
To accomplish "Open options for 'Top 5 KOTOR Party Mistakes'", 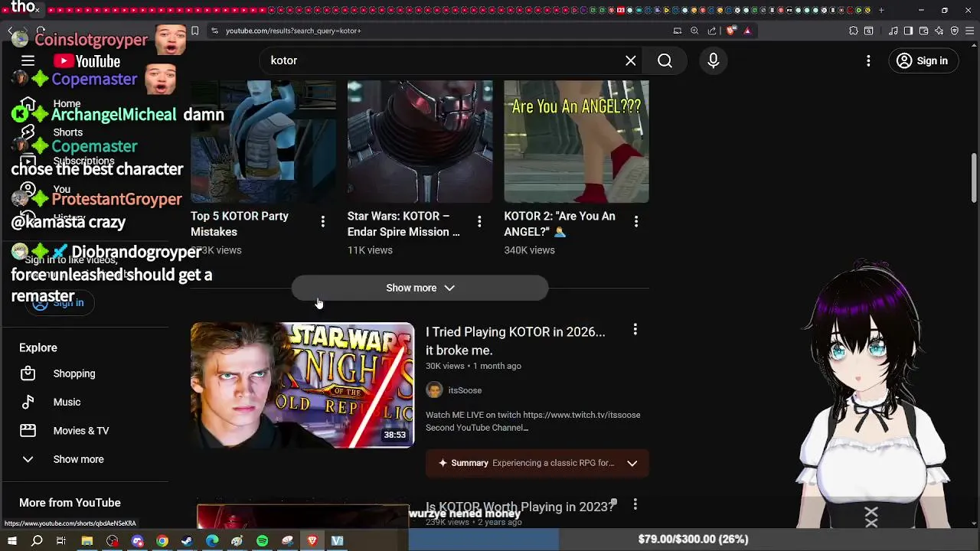I will pyautogui.click(x=323, y=221).
